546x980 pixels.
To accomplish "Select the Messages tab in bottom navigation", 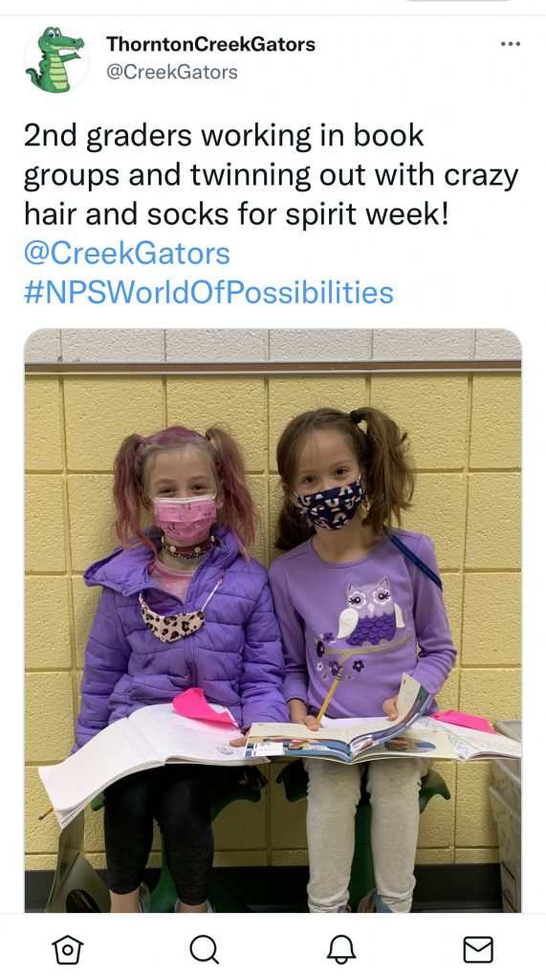I will click(x=478, y=950).
